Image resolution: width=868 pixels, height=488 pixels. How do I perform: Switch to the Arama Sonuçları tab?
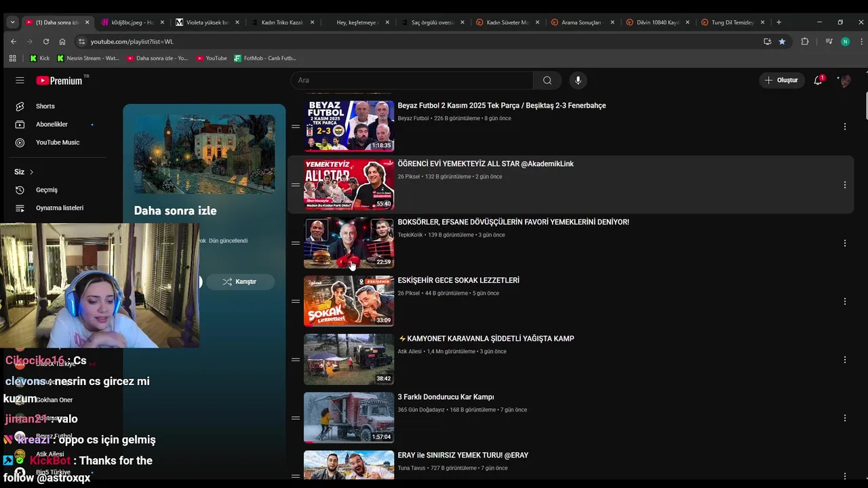pyautogui.click(x=581, y=22)
